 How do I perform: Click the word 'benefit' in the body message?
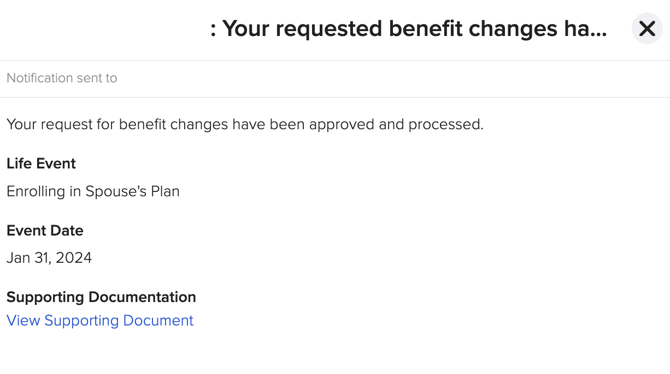(x=142, y=124)
